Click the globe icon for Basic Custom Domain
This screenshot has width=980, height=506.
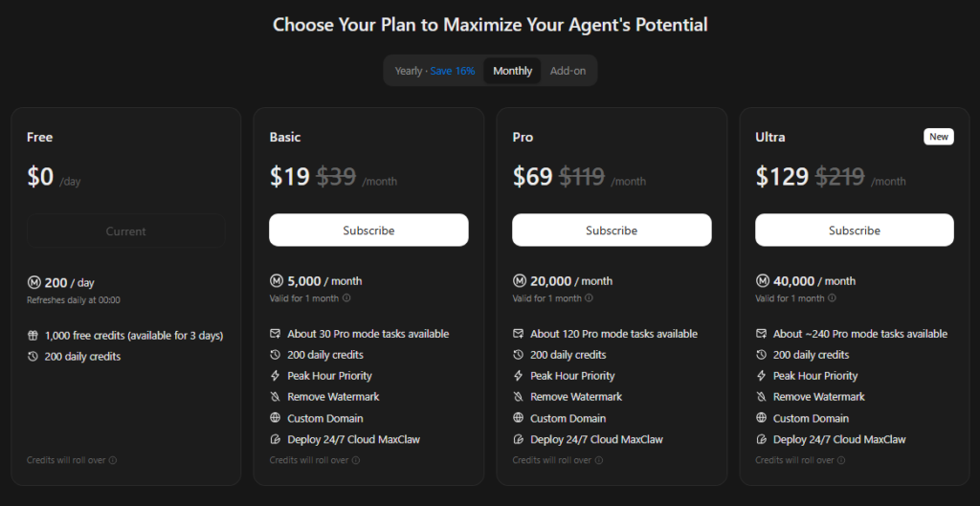click(x=276, y=418)
